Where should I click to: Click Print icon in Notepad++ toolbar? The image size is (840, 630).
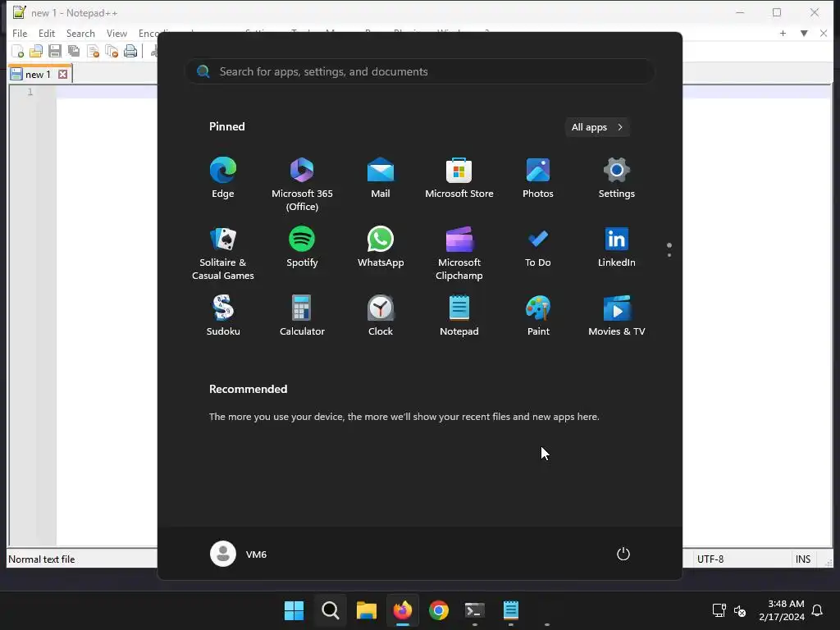130,52
